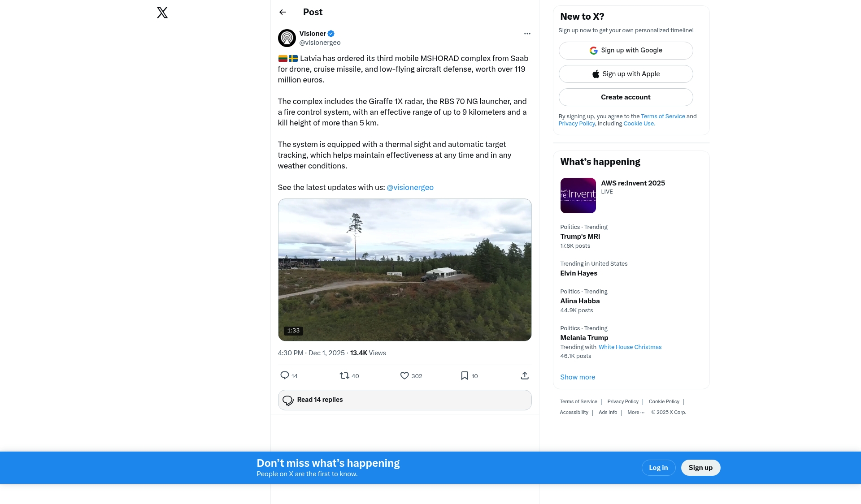Viewport: 861px width, 504px height.
Task: Play the 1:33 forest video
Action: tap(404, 270)
